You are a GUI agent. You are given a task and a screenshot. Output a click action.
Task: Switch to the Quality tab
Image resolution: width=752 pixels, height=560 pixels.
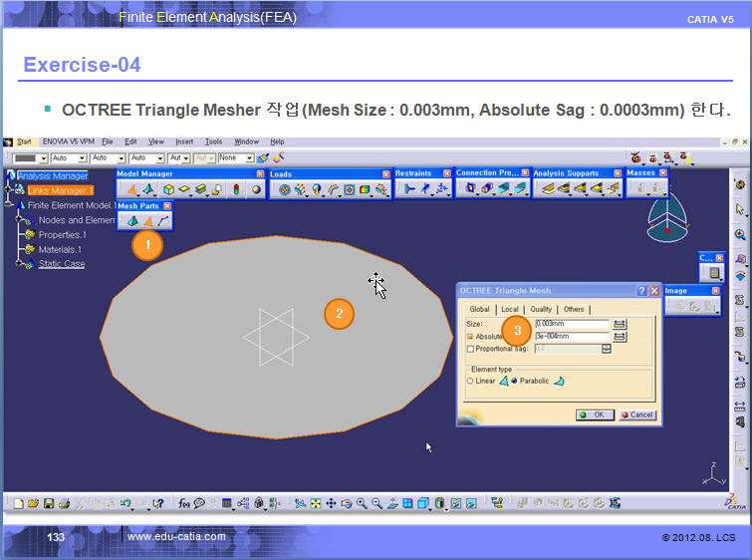coord(541,309)
